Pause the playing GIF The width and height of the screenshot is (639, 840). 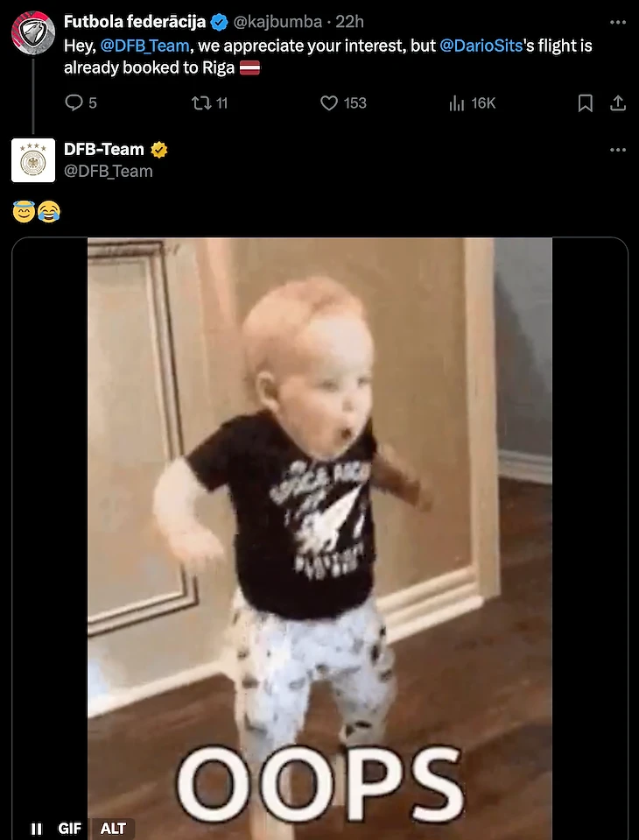pos(37,829)
